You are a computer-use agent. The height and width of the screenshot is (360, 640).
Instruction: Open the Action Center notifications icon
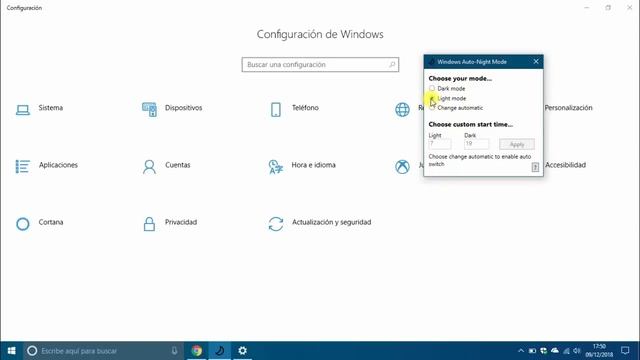point(625,351)
